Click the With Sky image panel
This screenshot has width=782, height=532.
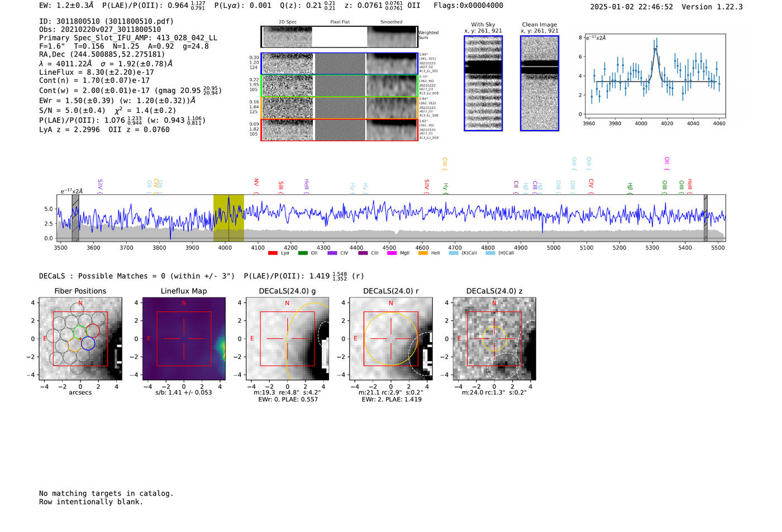coord(483,83)
